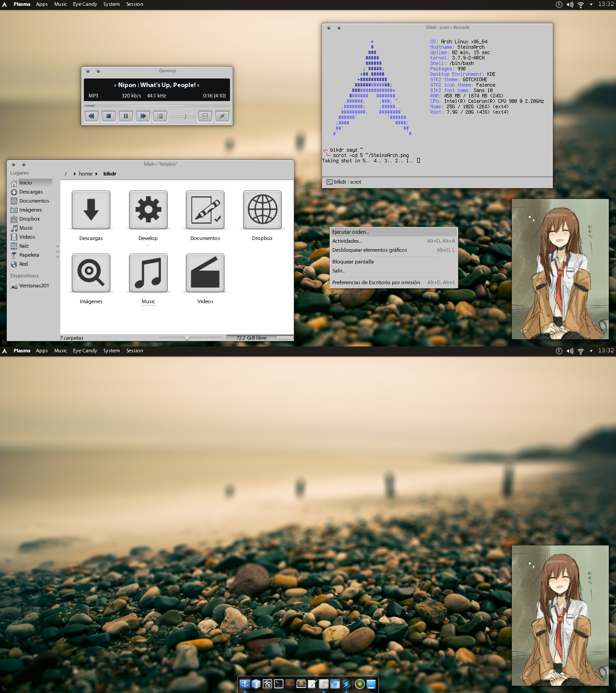Click the 0:16 [4:10] time readout
Image resolution: width=616 pixels, height=693 pixels.
tap(214, 96)
